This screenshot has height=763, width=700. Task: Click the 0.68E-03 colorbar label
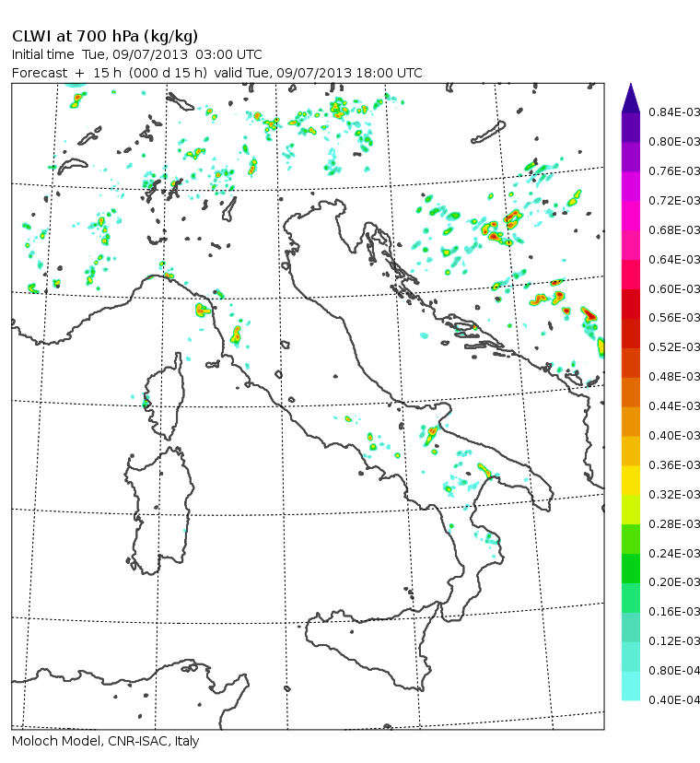(674, 229)
